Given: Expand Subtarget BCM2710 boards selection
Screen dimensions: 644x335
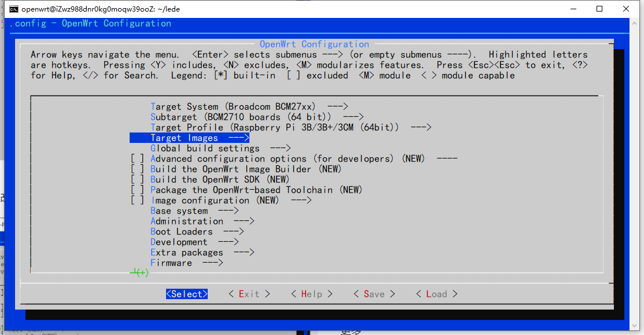Looking at the screenshot, I should pyautogui.click(x=256, y=117).
